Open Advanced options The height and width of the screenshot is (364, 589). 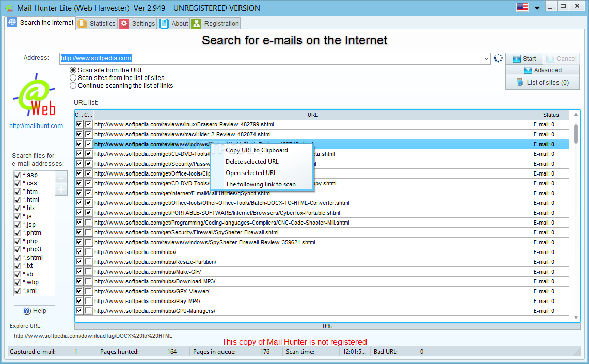[543, 70]
